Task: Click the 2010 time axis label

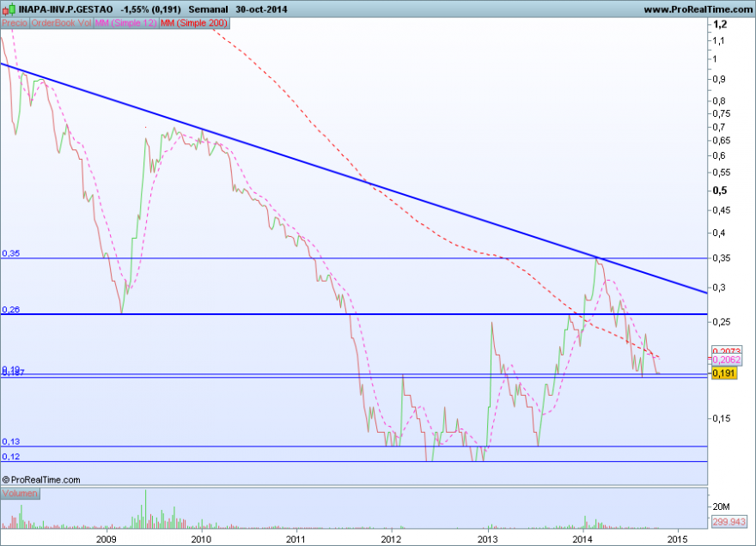Action: (x=201, y=539)
